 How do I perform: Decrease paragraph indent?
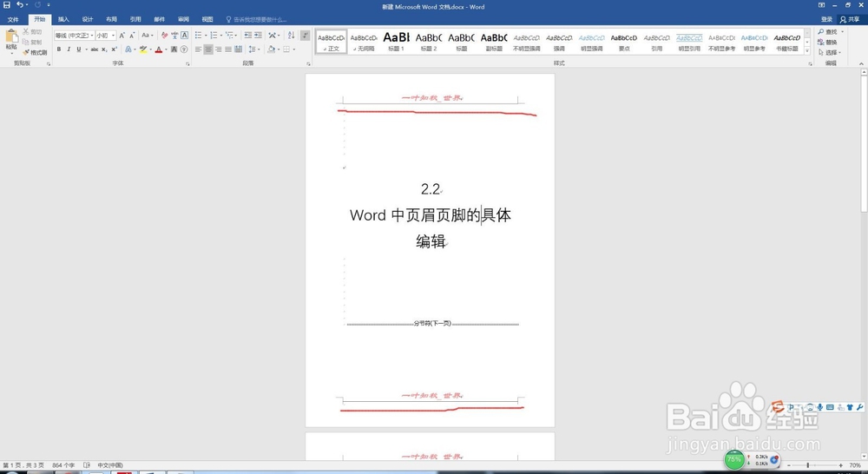pyautogui.click(x=247, y=36)
